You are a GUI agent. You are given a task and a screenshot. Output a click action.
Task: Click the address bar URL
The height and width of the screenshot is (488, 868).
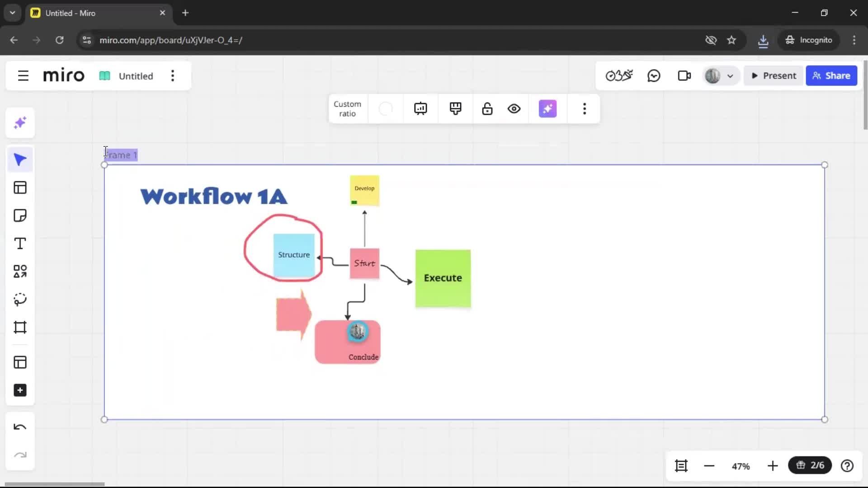pyautogui.click(x=171, y=40)
